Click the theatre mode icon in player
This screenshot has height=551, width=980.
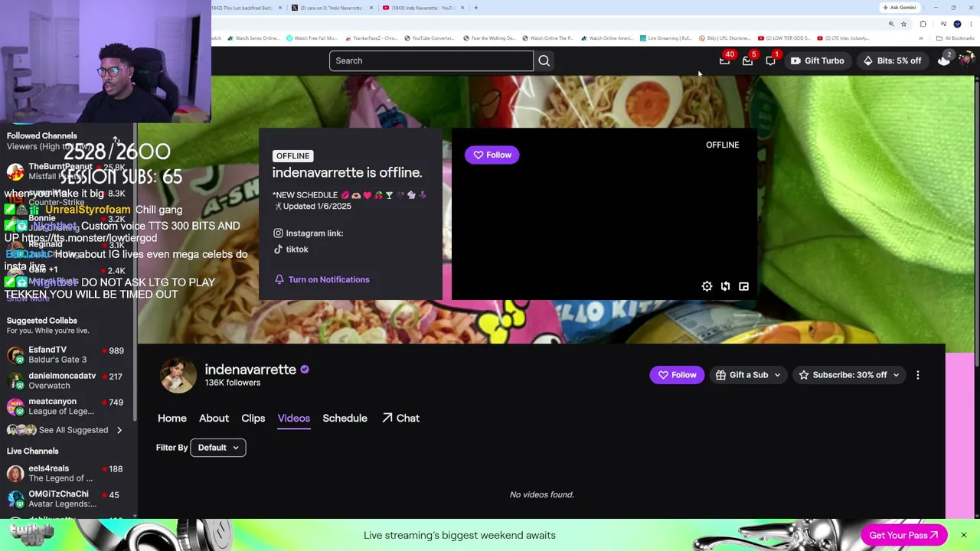(x=725, y=286)
